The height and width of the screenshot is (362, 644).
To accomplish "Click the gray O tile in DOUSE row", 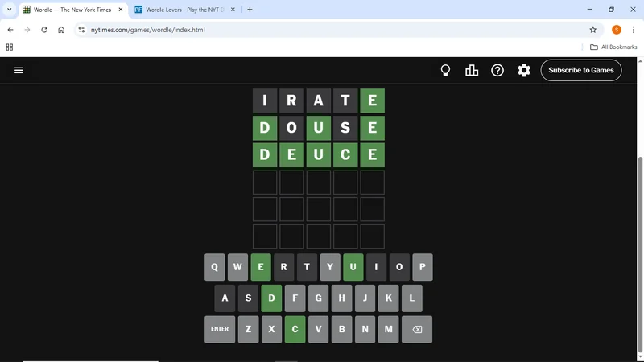I will click(291, 128).
